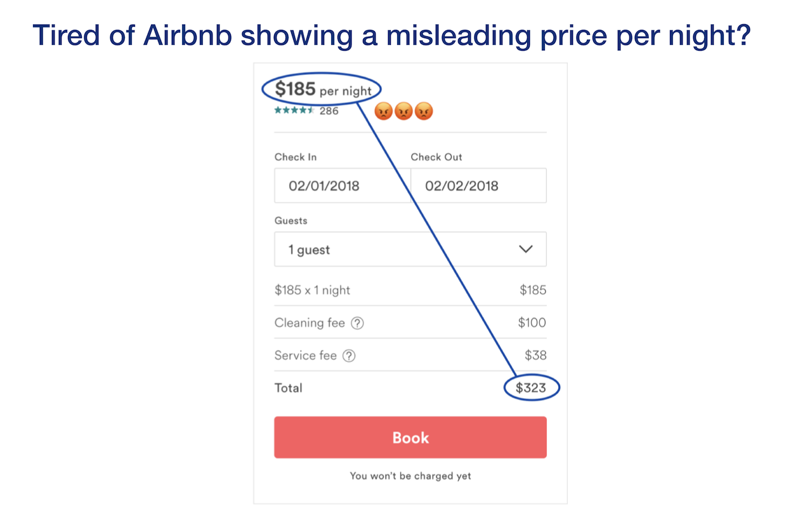Click the circled $323 total amount
This screenshot has height=508, width=812.
(x=532, y=387)
